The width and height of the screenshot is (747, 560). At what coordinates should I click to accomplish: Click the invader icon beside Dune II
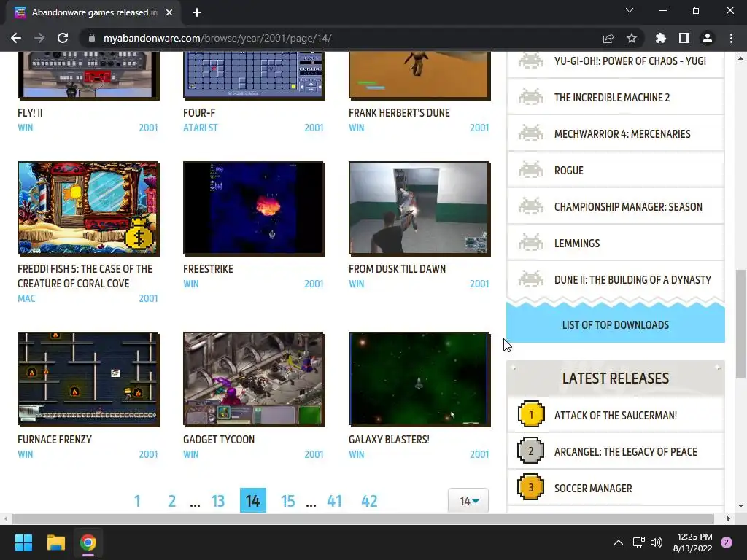pyautogui.click(x=531, y=279)
